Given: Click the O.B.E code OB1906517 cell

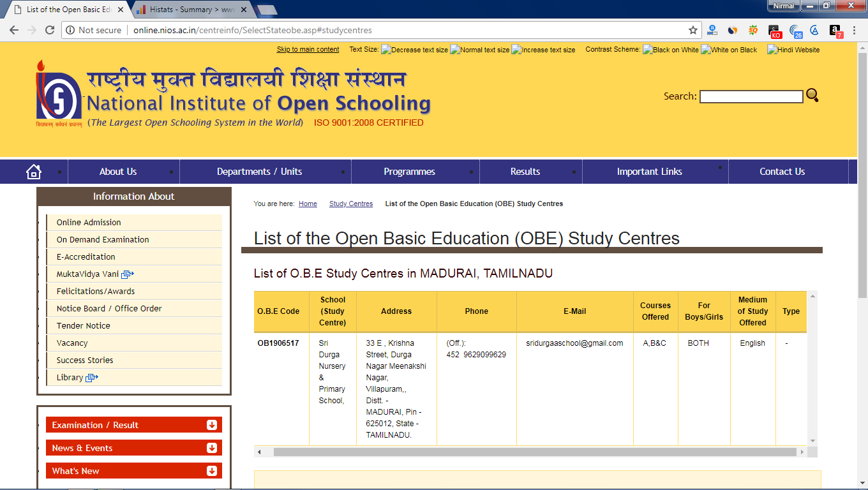Looking at the screenshot, I should pos(278,343).
